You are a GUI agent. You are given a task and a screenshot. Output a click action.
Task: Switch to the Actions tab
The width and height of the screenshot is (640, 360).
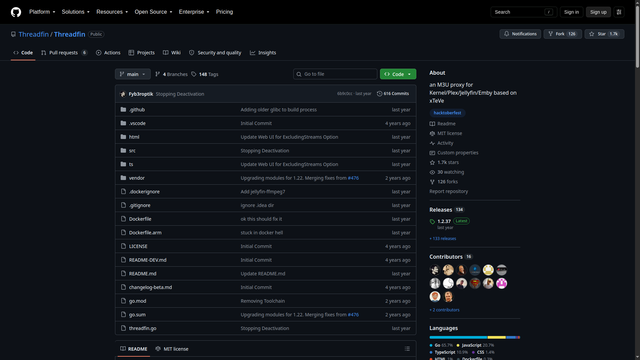108,53
